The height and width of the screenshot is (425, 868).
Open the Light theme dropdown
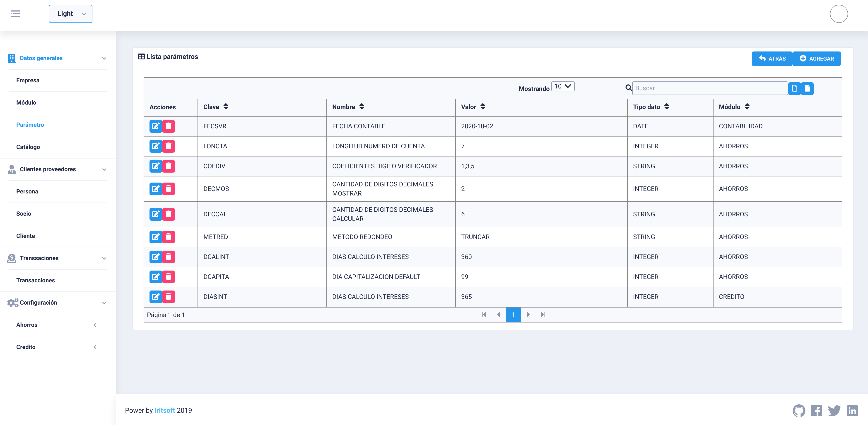click(x=70, y=14)
